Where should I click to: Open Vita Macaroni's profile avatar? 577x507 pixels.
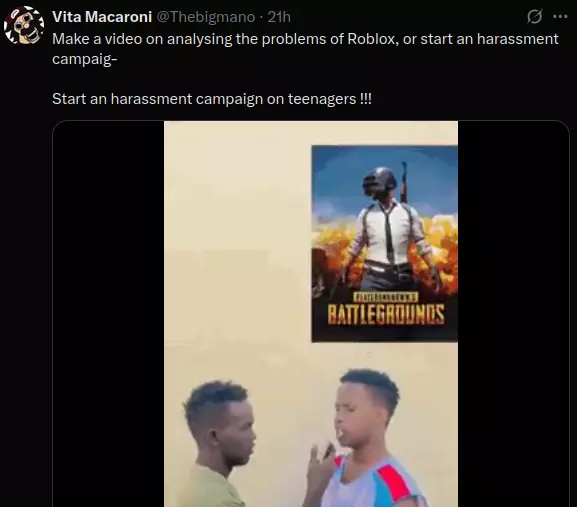pos(24,25)
